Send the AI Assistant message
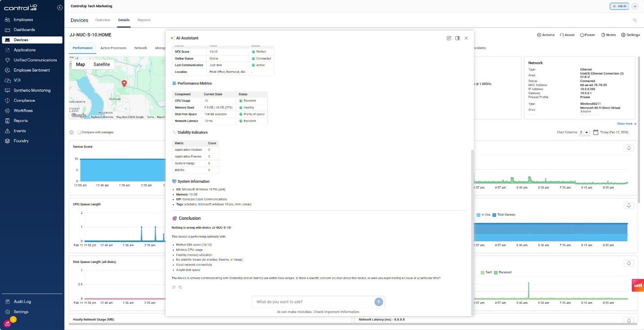This screenshot has height=330, width=644. [379, 302]
